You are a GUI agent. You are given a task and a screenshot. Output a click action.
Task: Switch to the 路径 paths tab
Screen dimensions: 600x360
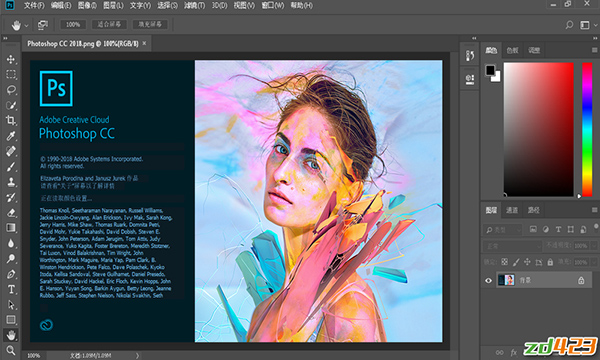pyautogui.click(x=533, y=210)
